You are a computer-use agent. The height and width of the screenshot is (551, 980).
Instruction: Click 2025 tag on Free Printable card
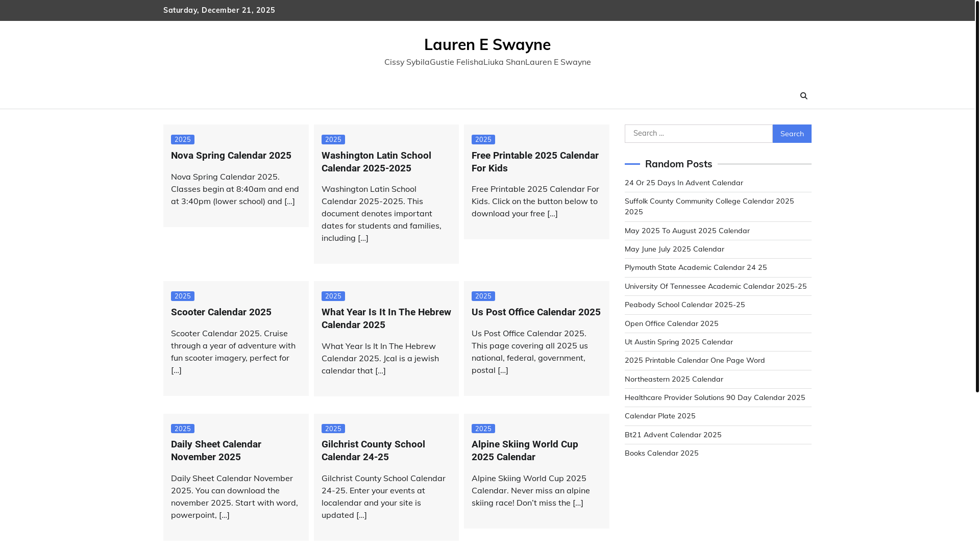click(x=483, y=139)
